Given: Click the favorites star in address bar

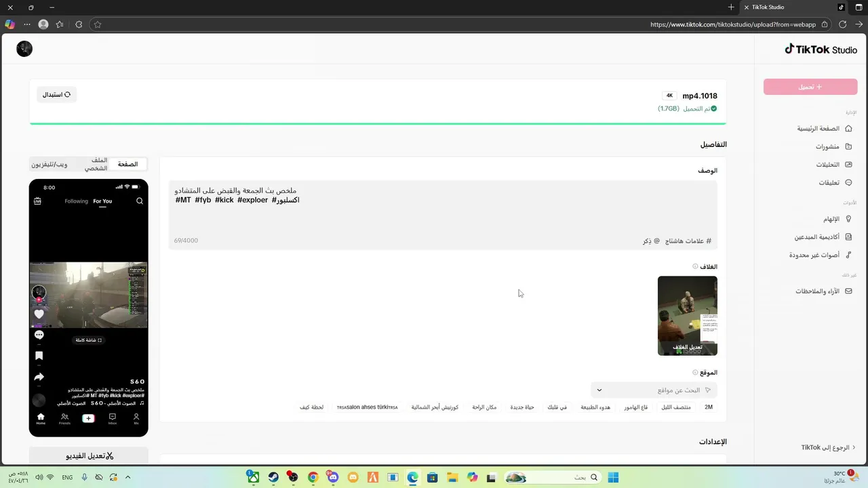Looking at the screenshot, I should pyautogui.click(x=98, y=24).
